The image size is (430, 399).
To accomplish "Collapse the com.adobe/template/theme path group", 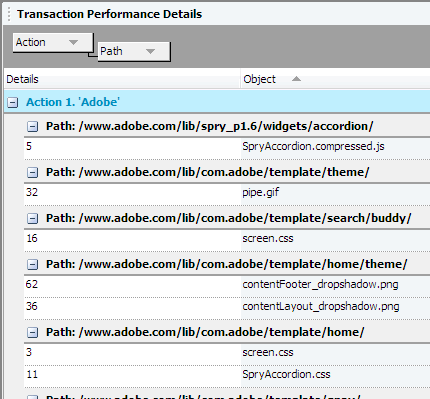I will [x=32, y=172].
